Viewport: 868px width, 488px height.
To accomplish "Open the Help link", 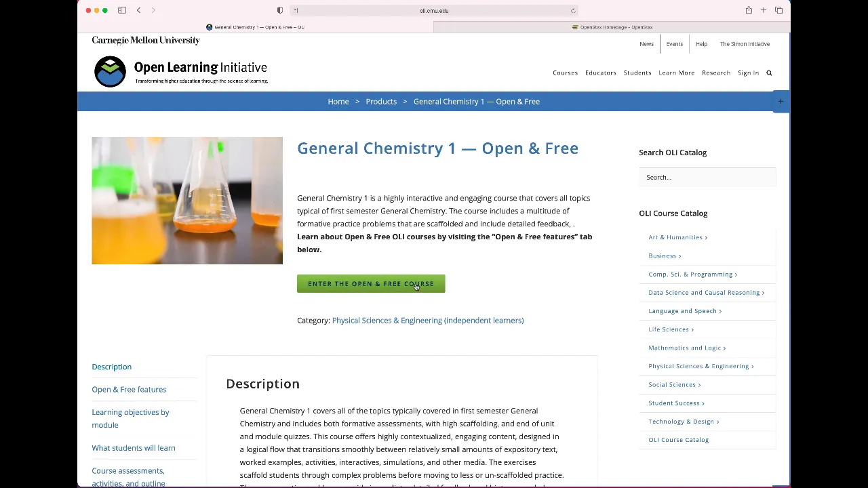I will pos(701,44).
